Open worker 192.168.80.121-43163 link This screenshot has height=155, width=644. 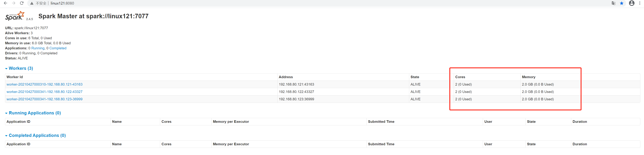tap(45, 84)
